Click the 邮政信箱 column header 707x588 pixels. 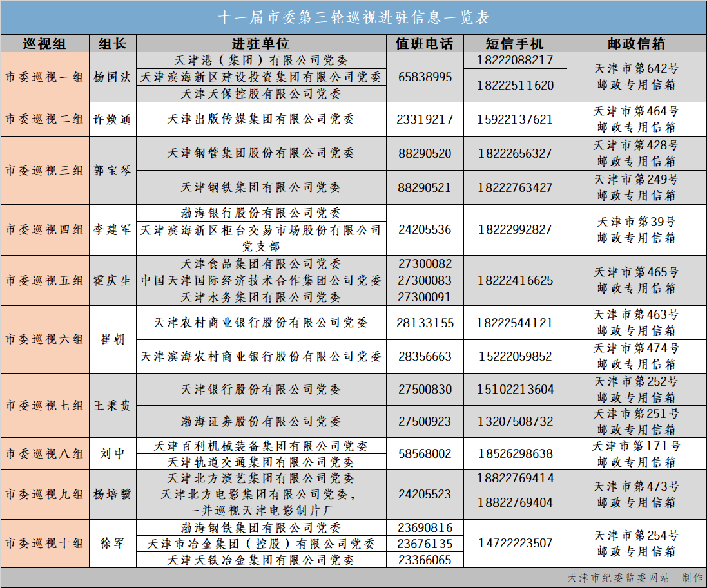(x=637, y=44)
